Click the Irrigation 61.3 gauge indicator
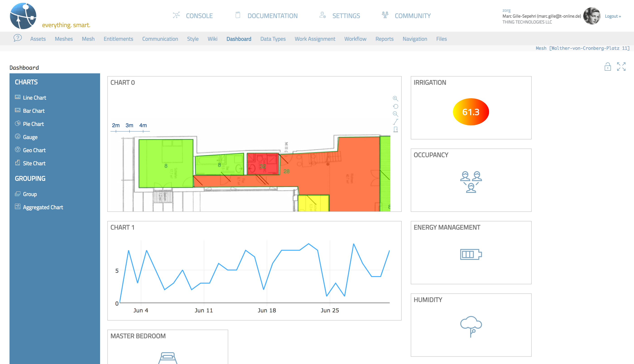Viewport: 634px width, 364px height. 471,112
